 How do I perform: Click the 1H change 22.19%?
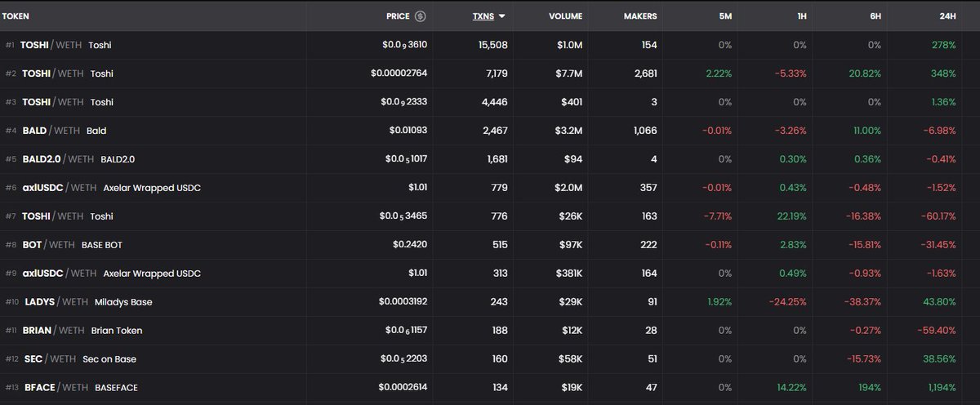tap(791, 216)
